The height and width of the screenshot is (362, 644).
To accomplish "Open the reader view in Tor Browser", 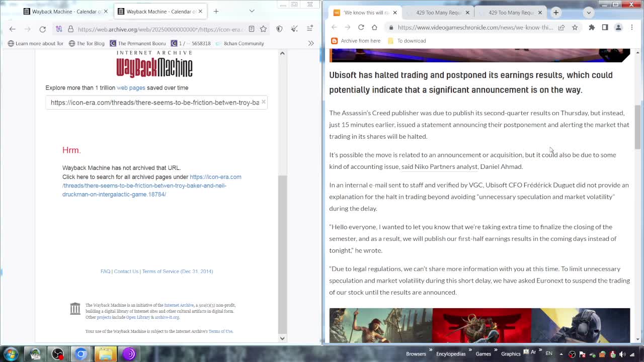I will [x=252, y=29].
